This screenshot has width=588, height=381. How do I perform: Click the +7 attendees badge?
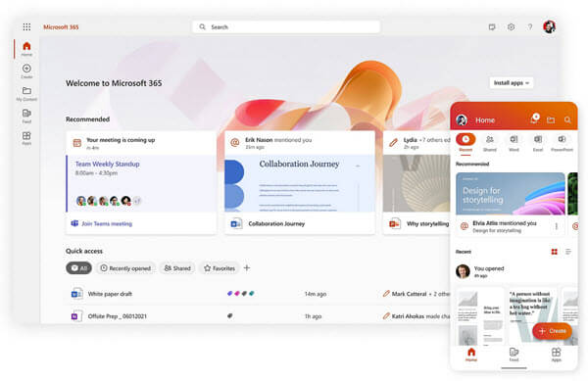(x=137, y=201)
